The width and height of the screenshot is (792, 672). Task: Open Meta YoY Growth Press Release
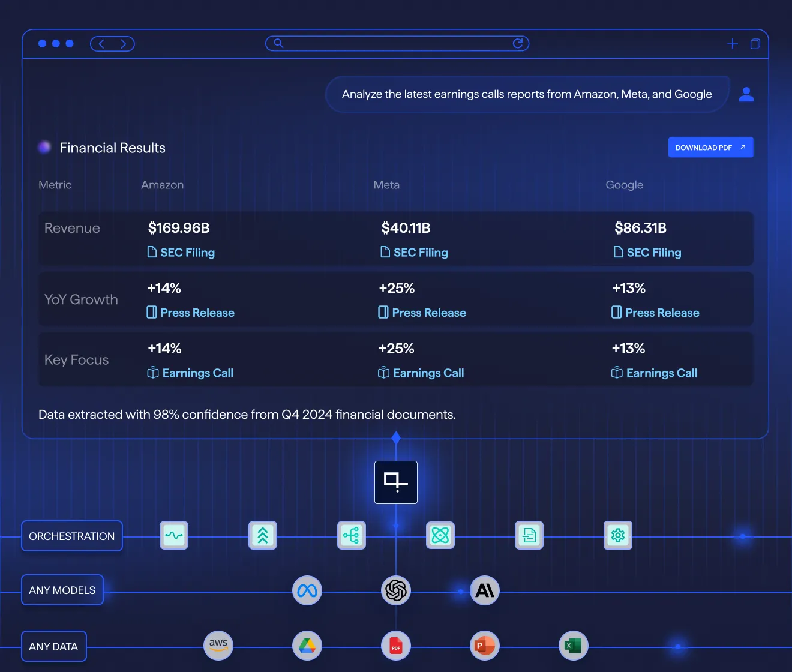[422, 313]
